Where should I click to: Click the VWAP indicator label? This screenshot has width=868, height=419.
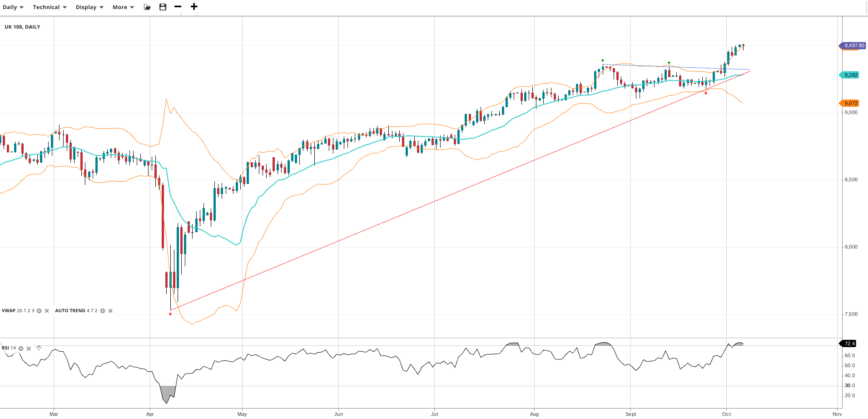pos(9,311)
